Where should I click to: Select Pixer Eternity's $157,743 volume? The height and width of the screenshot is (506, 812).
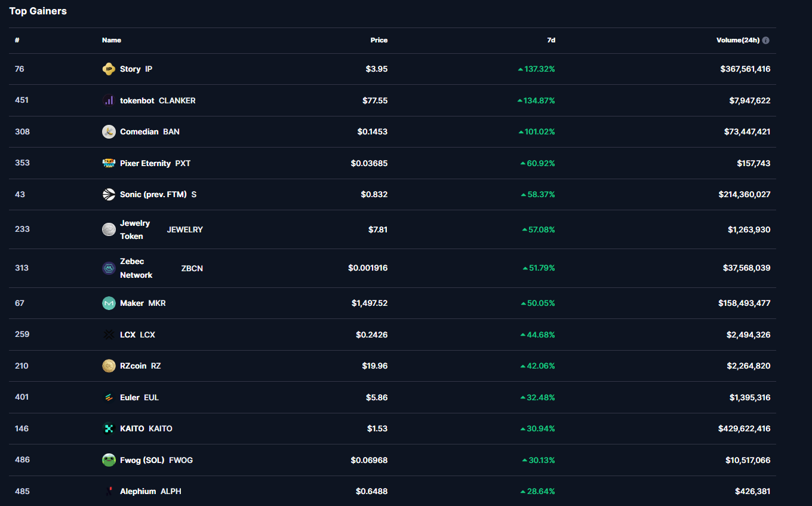[753, 163]
